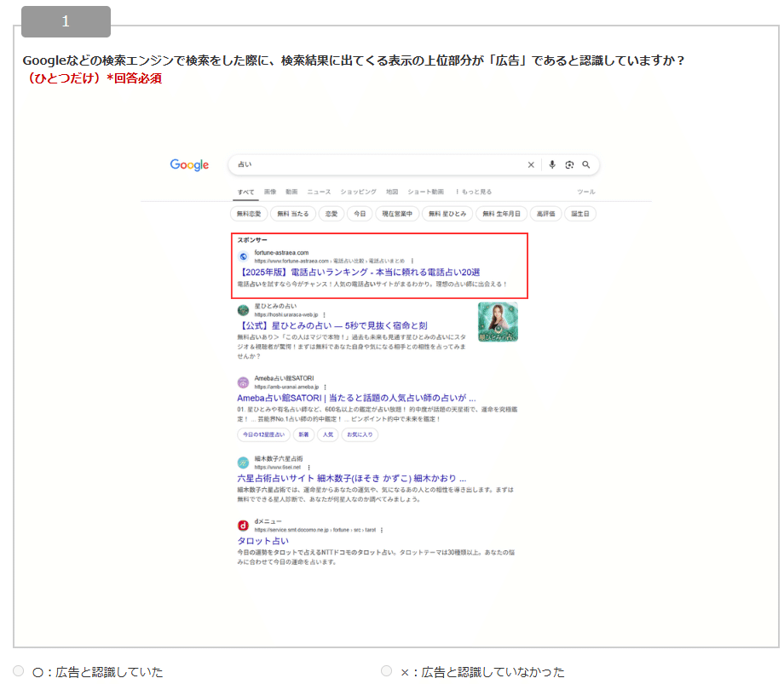Select the 高評価 filter chip

tap(545, 214)
